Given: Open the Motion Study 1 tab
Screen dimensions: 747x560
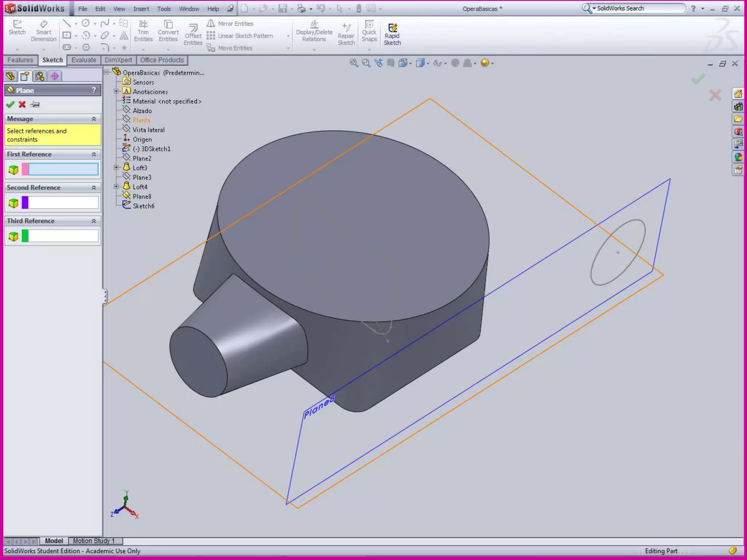Looking at the screenshot, I should point(94,541).
